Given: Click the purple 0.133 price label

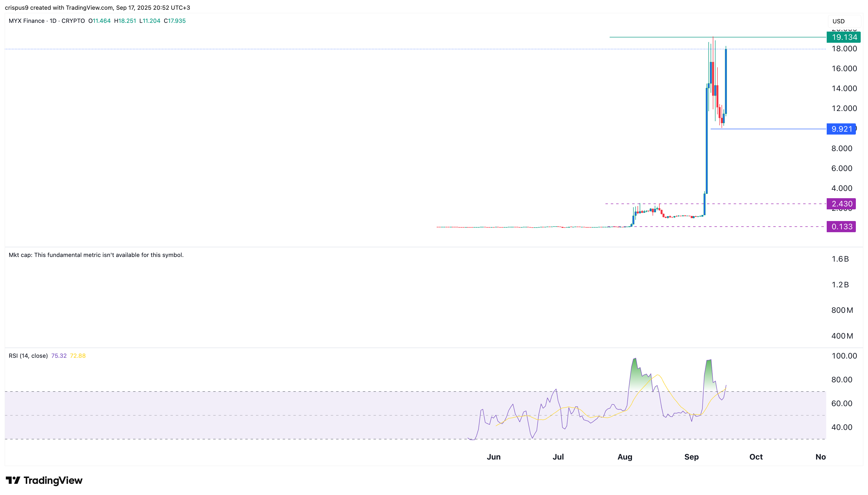Looking at the screenshot, I should tap(842, 226).
